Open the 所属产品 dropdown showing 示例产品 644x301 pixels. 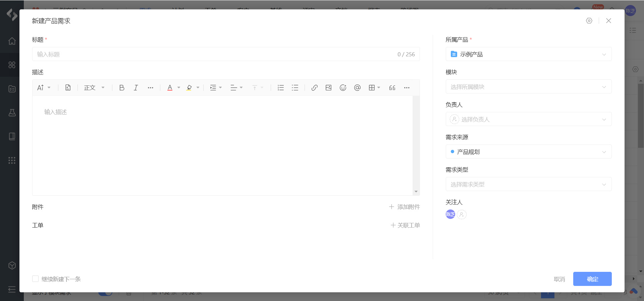(x=529, y=54)
